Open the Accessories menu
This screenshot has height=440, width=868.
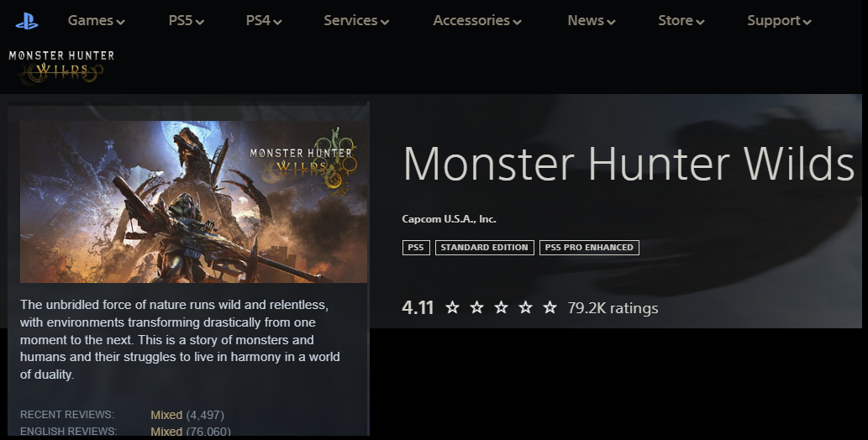tap(477, 20)
